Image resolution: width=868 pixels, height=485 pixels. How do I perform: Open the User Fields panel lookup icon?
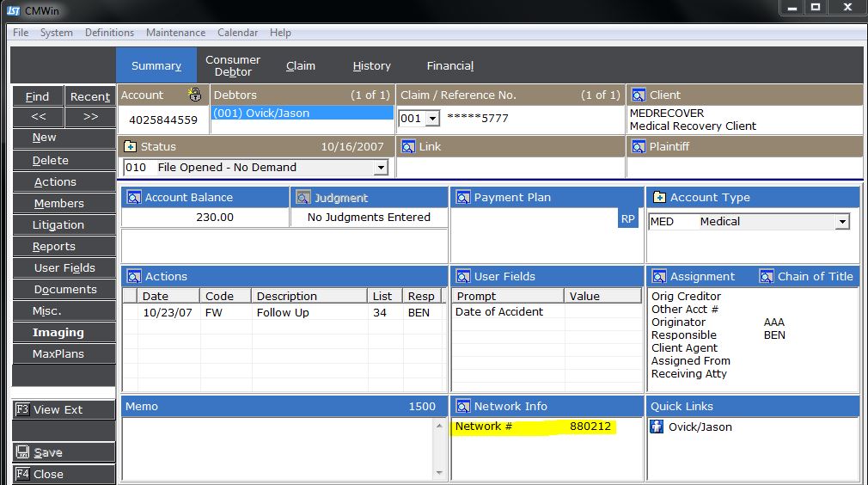462,276
